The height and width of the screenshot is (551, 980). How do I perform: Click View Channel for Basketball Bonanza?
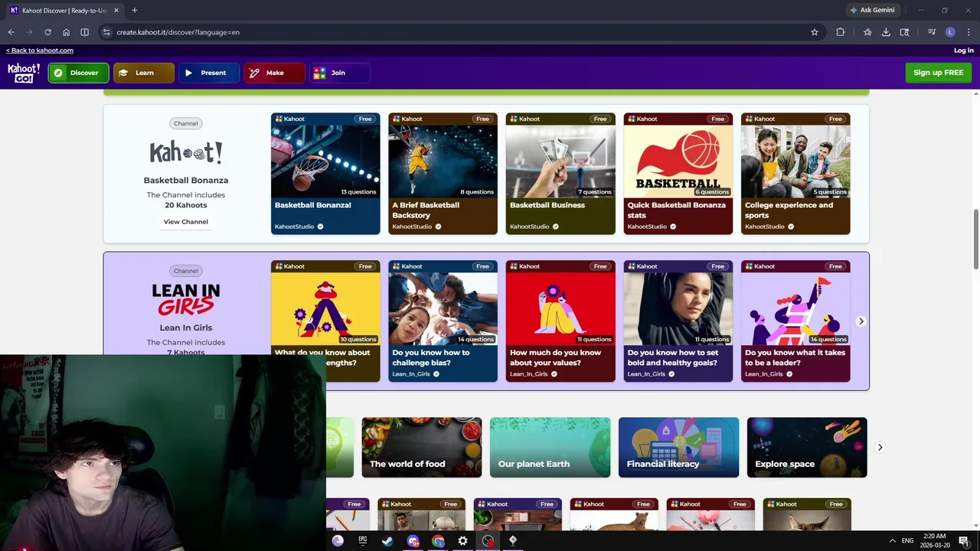coord(185,222)
